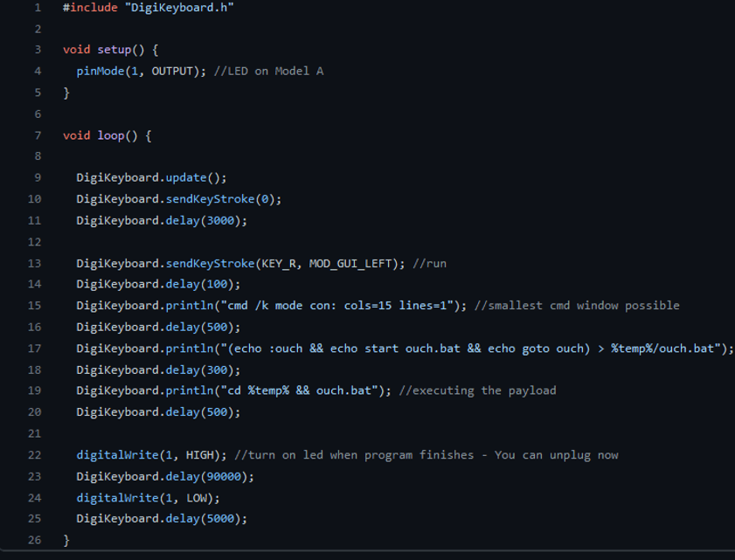Click the //LED on Model A comment
Viewport: 735px width, 560px height.
coord(268,72)
